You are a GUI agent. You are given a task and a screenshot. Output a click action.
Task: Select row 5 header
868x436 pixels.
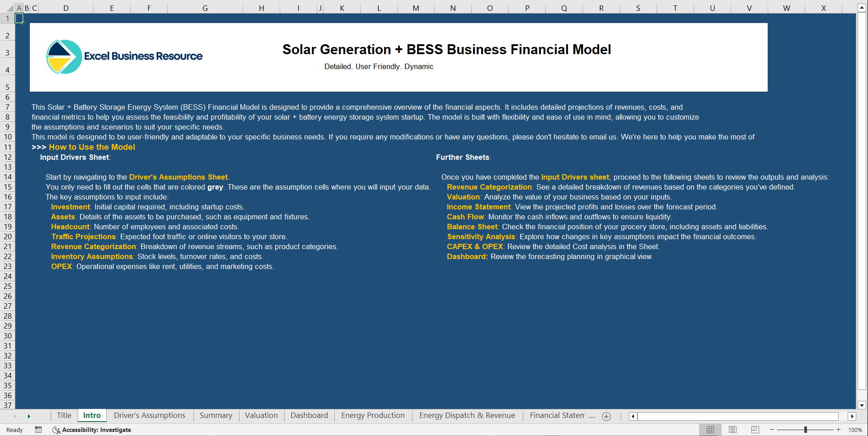[x=7, y=86]
